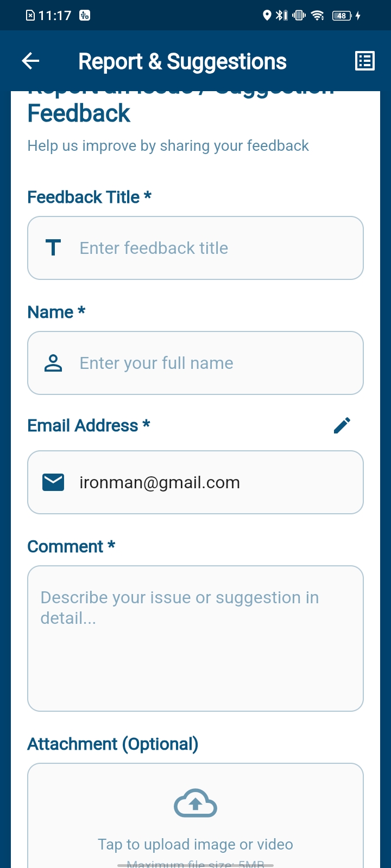Tap the cloud upload icon
The image size is (391, 868).
click(x=195, y=803)
